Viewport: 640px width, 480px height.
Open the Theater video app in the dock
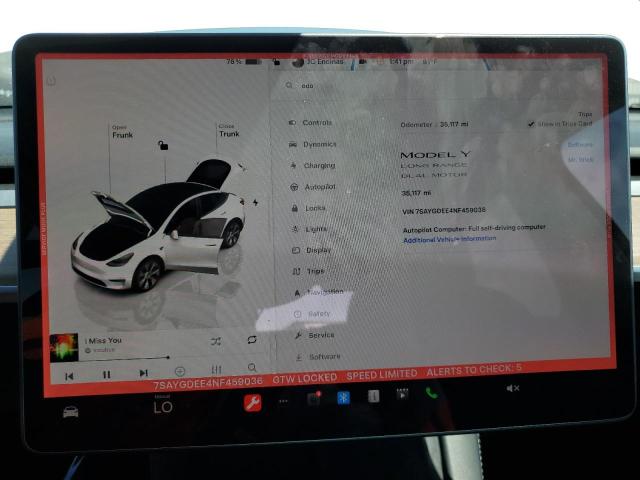click(402, 394)
